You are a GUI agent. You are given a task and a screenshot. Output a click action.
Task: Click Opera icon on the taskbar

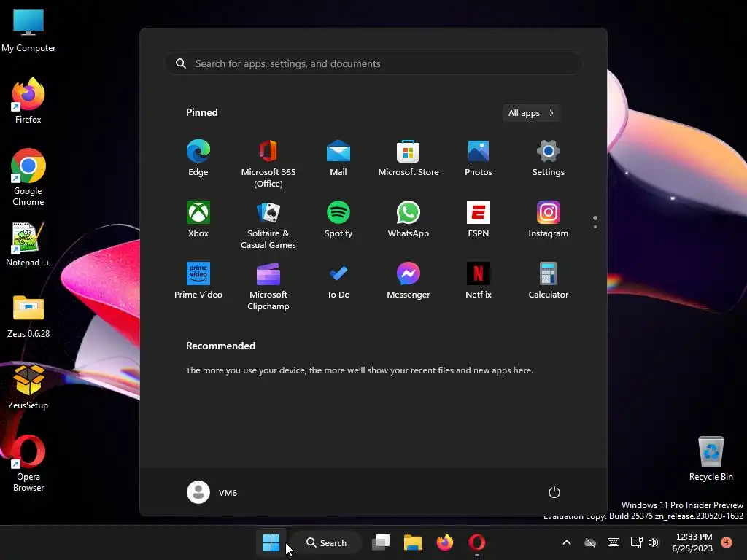[477, 542]
